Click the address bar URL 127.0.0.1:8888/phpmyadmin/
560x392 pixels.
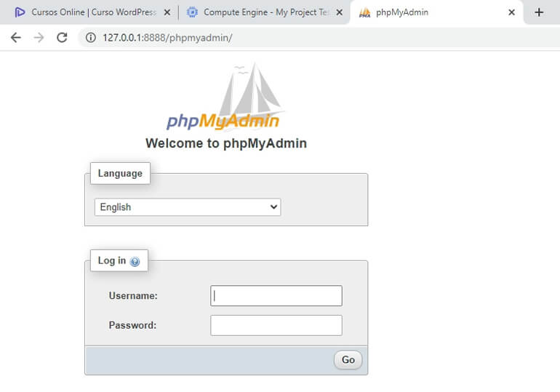(x=167, y=38)
